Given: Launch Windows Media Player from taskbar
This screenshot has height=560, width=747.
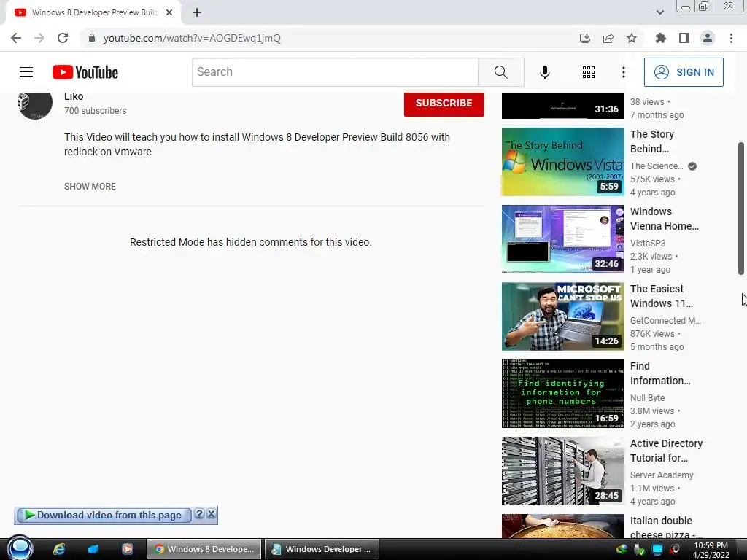Looking at the screenshot, I should (127, 549).
